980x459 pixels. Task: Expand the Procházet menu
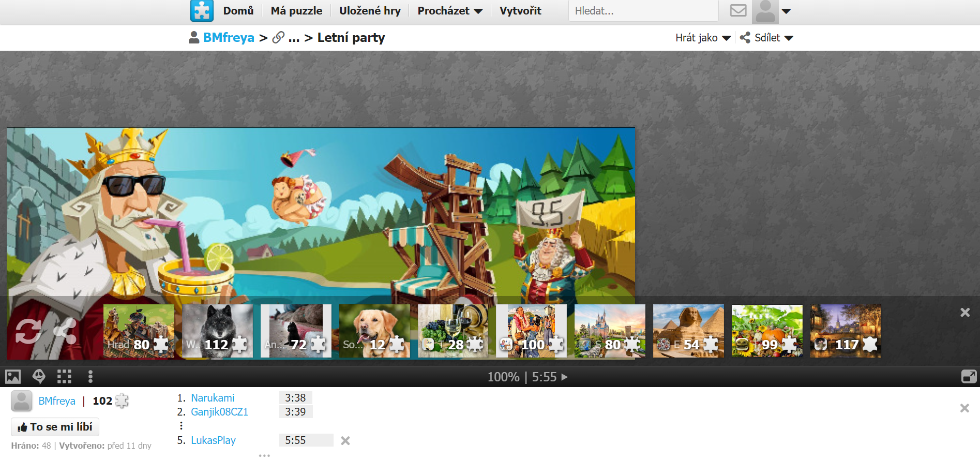pyautogui.click(x=450, y=11)
